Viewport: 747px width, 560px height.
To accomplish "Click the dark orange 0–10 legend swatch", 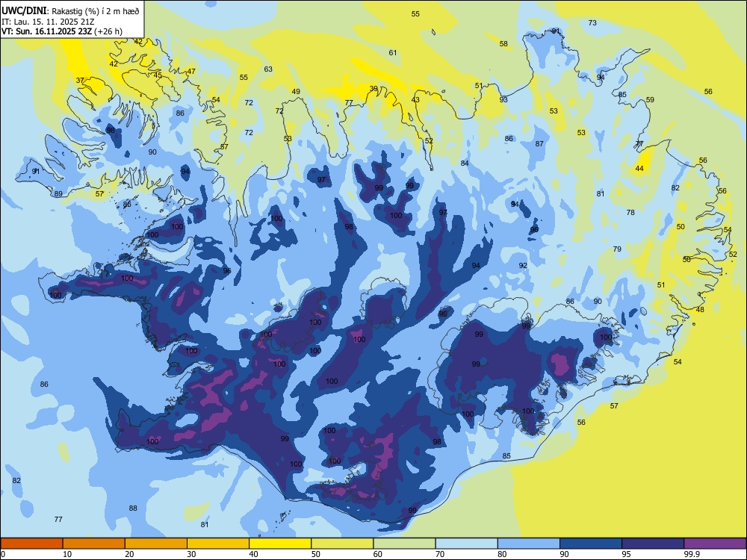I will click(31, 544).
